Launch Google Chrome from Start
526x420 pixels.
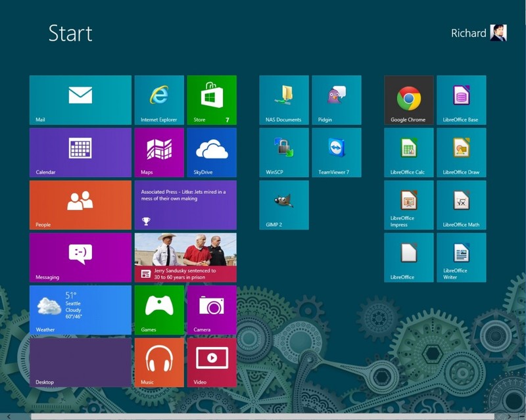click(x=408, y=99)
